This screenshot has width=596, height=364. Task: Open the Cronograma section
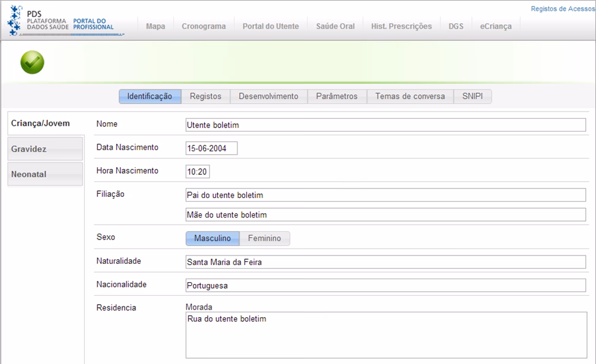click(x=203, y=26)
